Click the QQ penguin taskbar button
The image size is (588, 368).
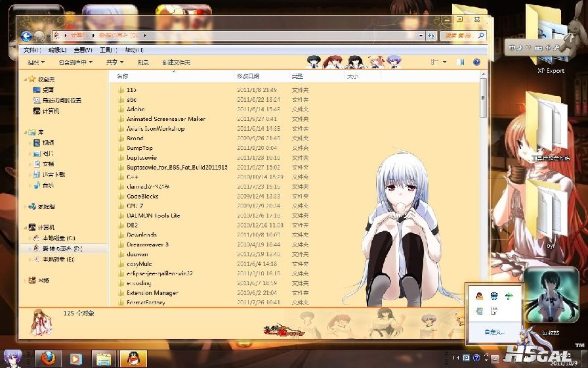(x=133, y=359)
